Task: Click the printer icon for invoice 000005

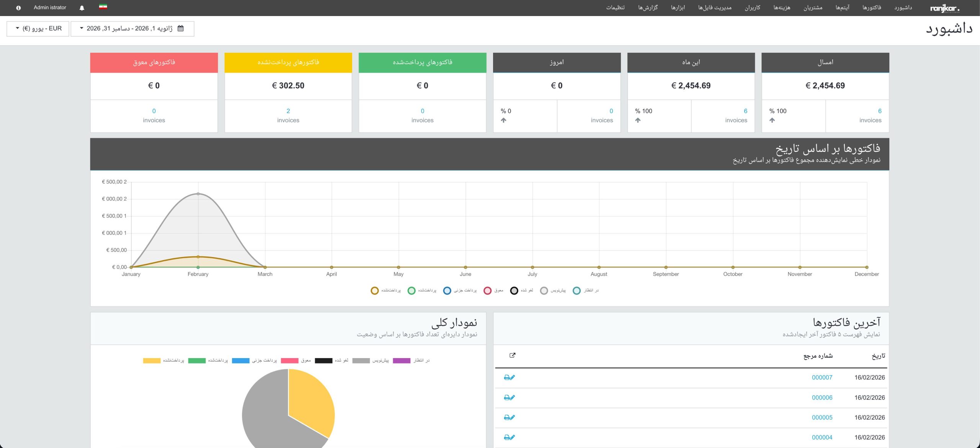Action: click(507, 418)
